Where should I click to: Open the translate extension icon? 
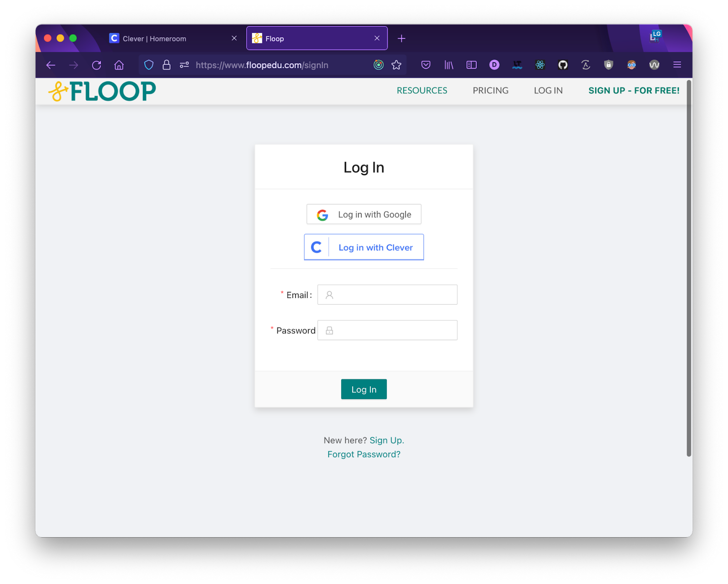pyautogui.click(x=586, y=65)
